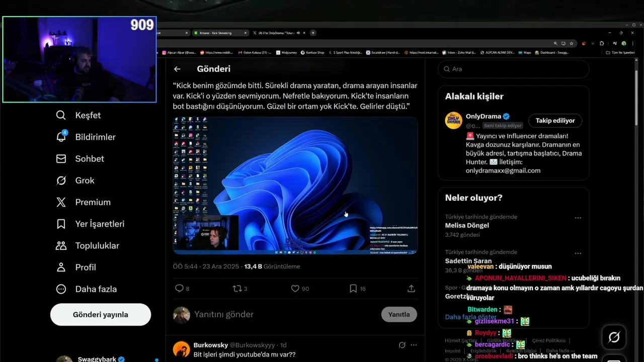
Task: Go back with the arrow next to Gönderi
Action: point(177,69)
